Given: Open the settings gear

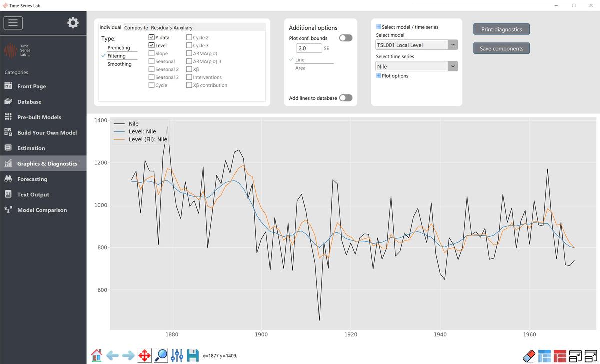Looking at the screenshot, I should pos(73,23).
